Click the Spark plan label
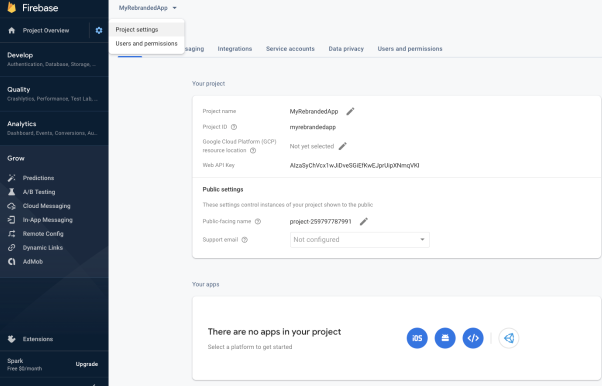The height and width of the screenshot is (388, 602). pyautogui.click(x=15, y=361)
